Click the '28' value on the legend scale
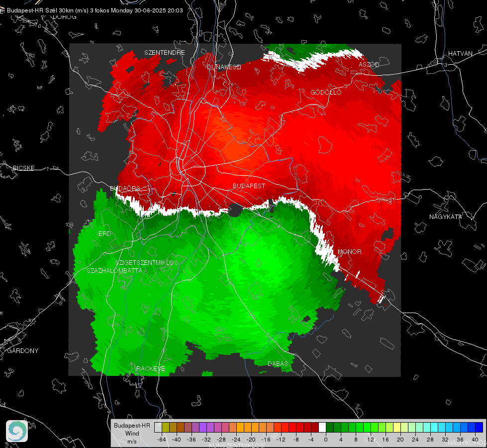 (430, 440)
